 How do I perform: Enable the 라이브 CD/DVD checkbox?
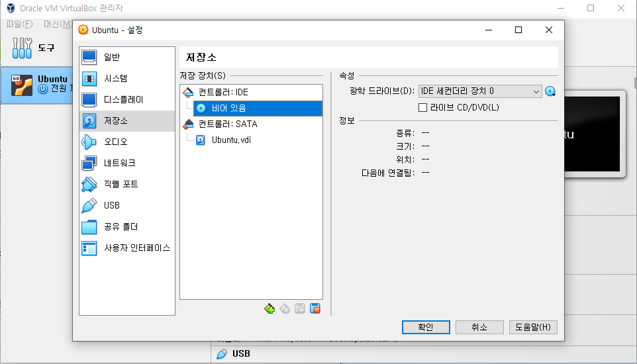click(423, 107)
